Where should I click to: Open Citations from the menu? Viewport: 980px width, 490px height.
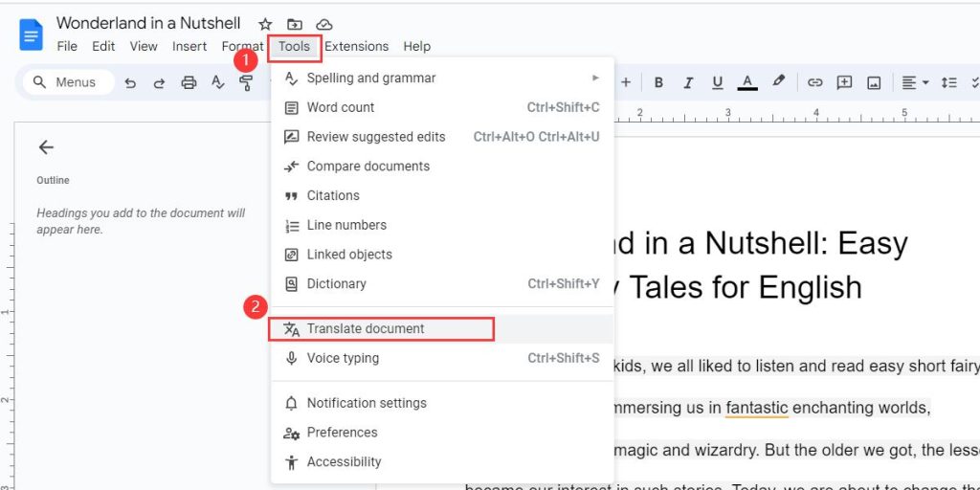tap(442, 195)
